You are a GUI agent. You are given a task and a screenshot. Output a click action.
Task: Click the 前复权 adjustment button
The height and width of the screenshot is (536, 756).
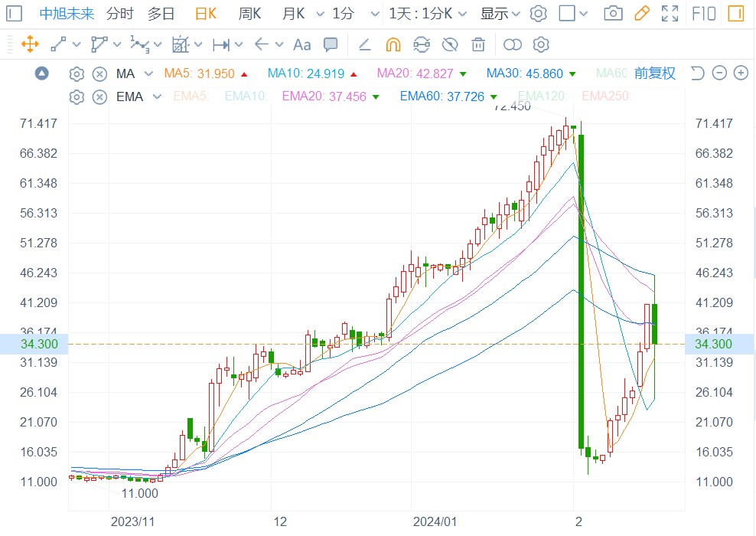tap(654, 74)
